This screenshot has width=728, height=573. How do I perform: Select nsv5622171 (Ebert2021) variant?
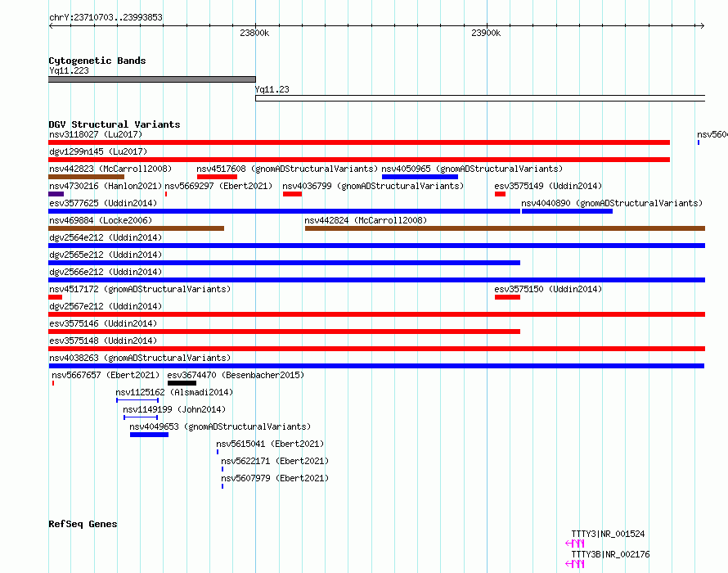[x=275, y=461]
